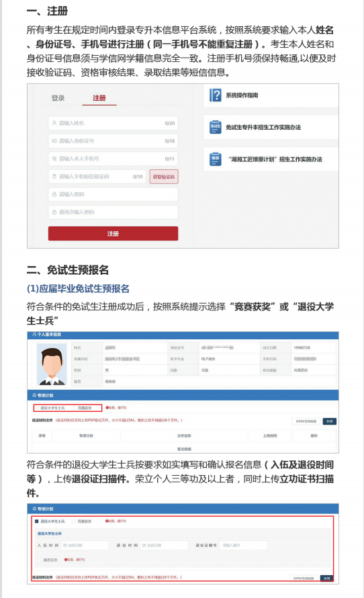The height and width of the screenshot is (598, 364).
Task: Click 新增 button above the file table
Action: coord(330,421)
